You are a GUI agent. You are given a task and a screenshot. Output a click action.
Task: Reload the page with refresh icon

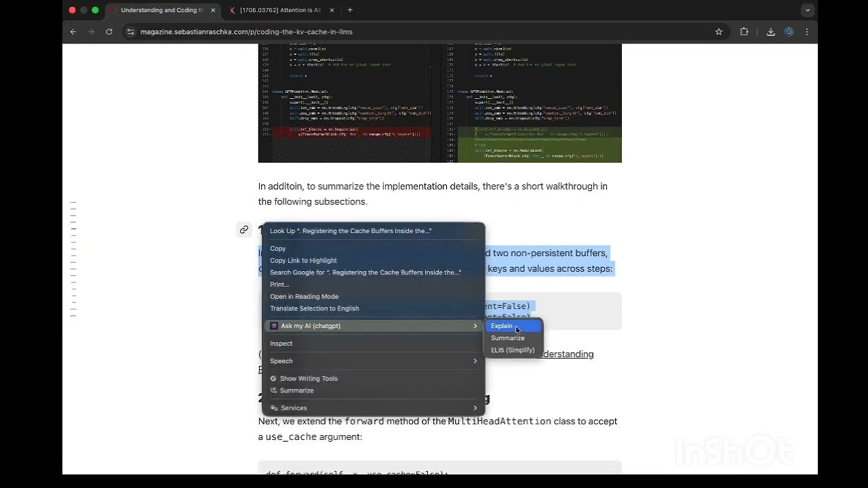[109, 32]
